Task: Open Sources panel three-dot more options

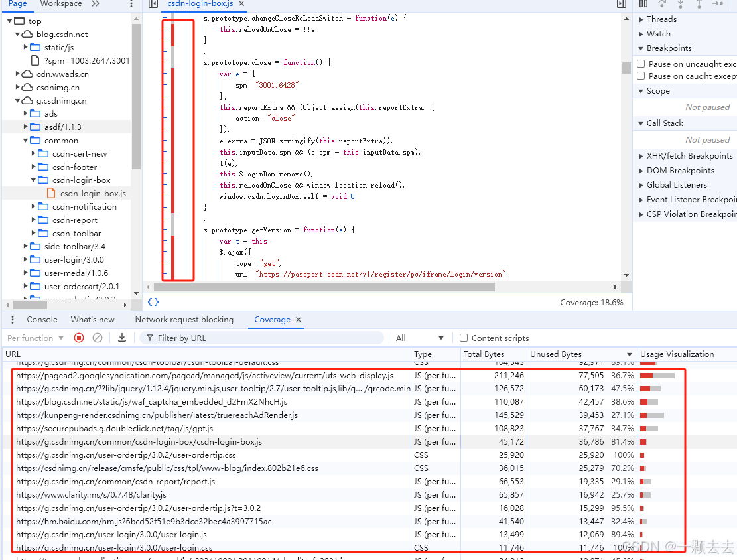Action: tap(131, 4)
